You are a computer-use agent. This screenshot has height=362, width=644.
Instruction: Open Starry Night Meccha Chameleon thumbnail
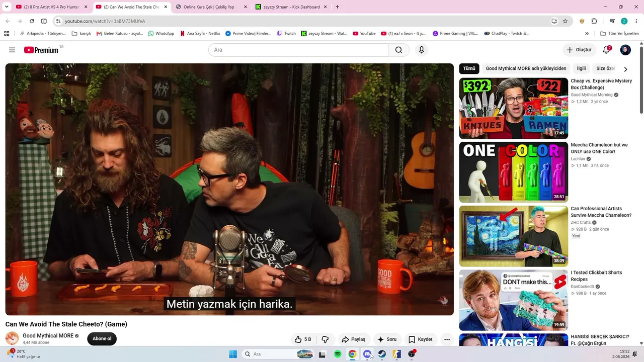[x=514, y=236]
